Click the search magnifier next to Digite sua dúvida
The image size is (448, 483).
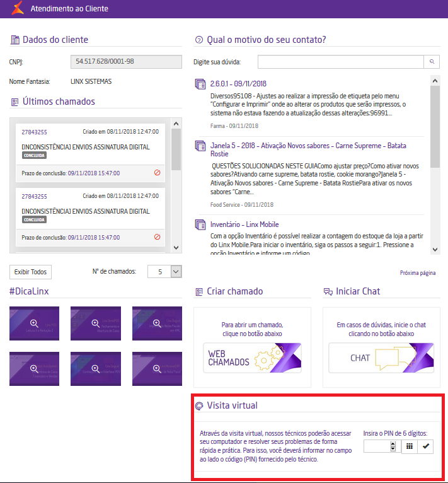click(x=432, y=62)
